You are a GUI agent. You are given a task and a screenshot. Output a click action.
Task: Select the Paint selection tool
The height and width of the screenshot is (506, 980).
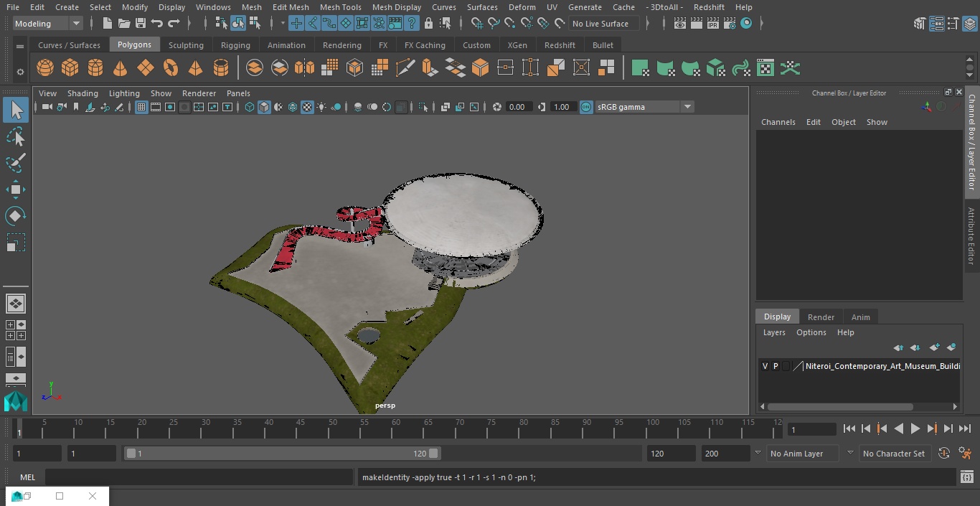coord(16,163)
